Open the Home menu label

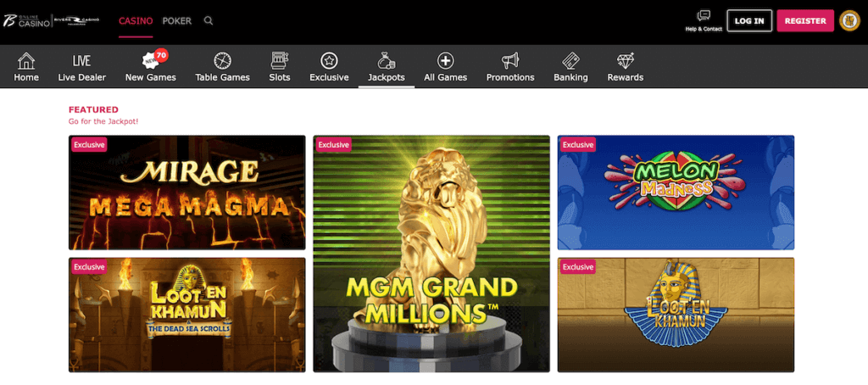(x=26, y=77)
